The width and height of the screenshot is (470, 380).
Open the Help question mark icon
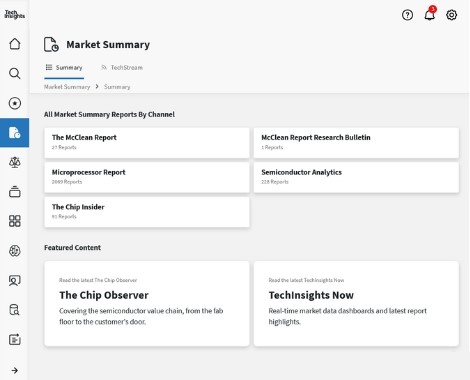[x=407, y=15]
